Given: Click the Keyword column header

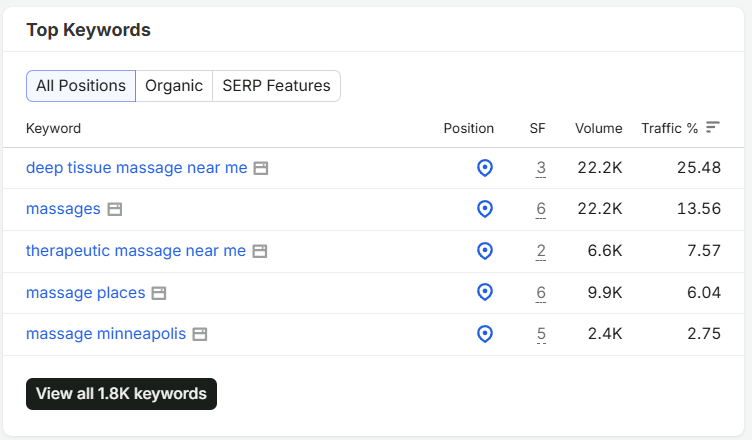Looking at the screenshot, I should point(53,129).
